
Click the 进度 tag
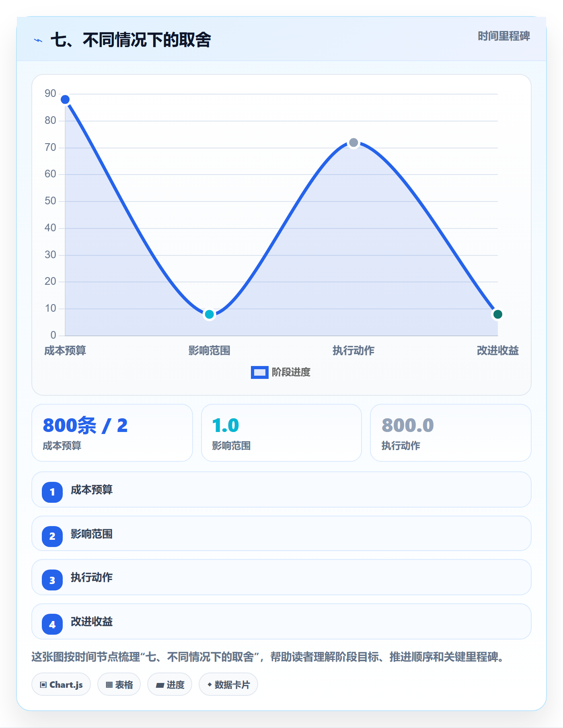(x=170, y=684)
